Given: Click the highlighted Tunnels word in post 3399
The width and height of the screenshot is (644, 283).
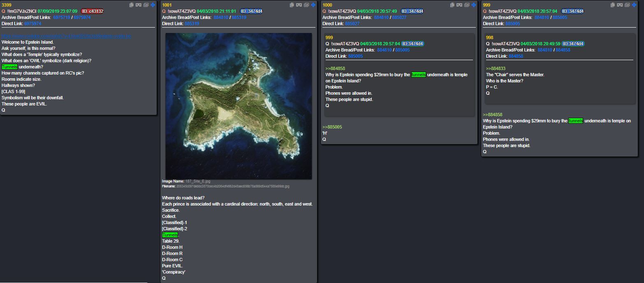Looking at the screenshot, I should pyautogui.click(x=9, y=67).
